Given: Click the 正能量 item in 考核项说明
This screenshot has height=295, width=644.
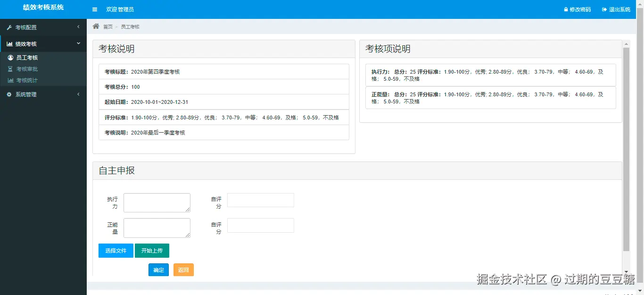Looking at the screenshot, I should click(491, 98).
